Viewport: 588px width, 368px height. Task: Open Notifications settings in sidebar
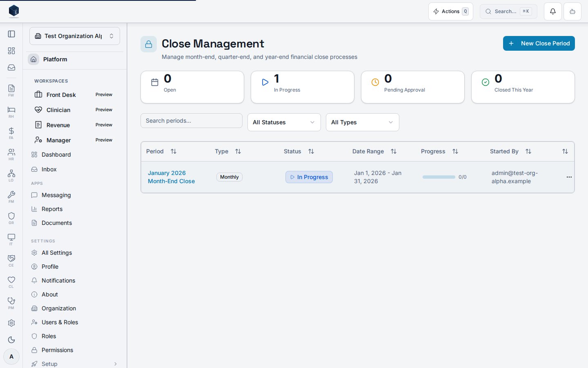click(x=75, y=280)
